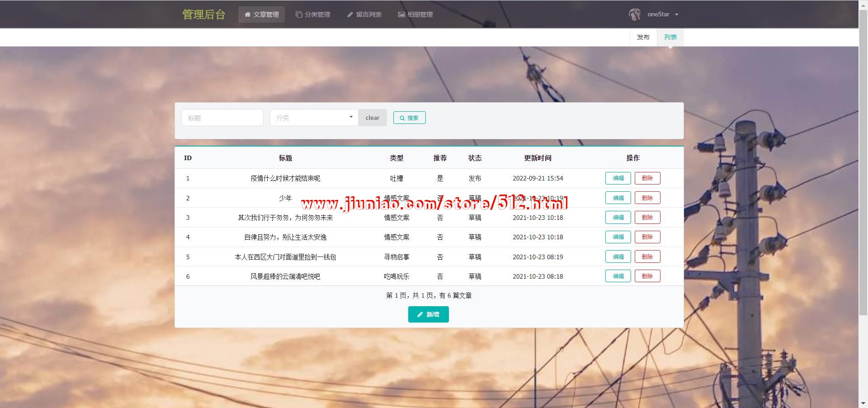Image resolution: width=868 pixels, height=408 pixels.
Task: Switch to the 发布 tab
Action: tap(643, 37)
